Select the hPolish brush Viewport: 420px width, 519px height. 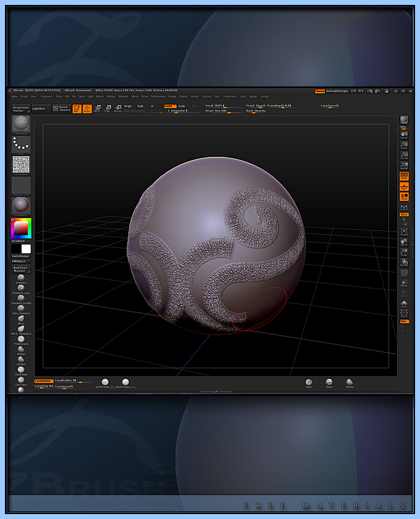click(21, 349)
